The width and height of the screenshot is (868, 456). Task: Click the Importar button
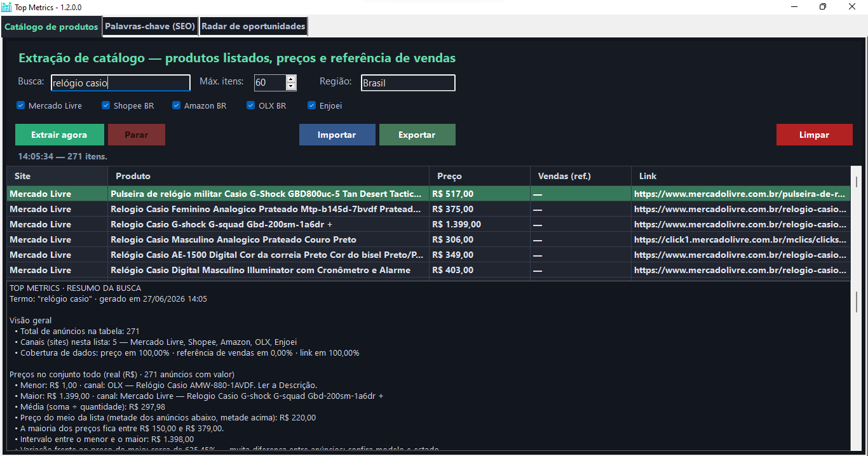337,135
